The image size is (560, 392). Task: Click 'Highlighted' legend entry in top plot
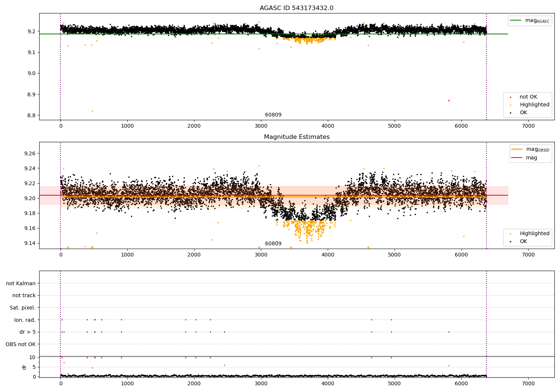click(x=530, y=105)
